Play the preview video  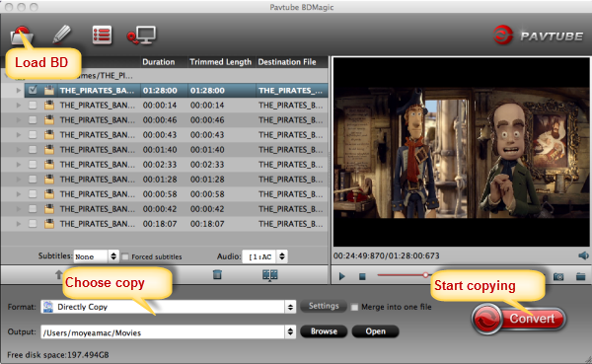click(341, 276)
